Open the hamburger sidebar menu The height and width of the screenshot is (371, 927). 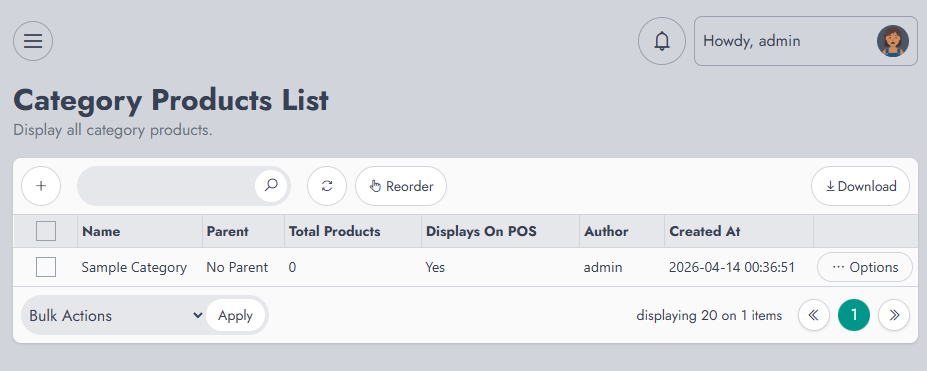(x=33, y=41)
